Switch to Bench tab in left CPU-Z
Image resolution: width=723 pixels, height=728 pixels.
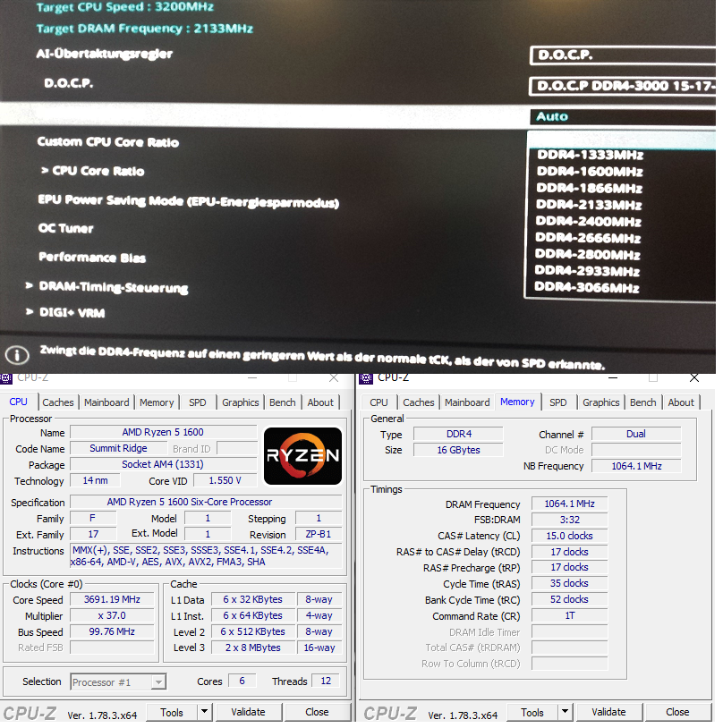coord(283,402)
